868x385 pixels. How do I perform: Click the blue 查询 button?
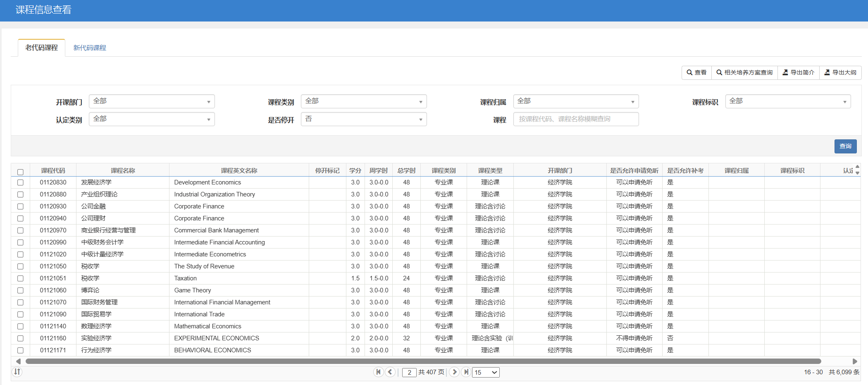pos(845,146)
